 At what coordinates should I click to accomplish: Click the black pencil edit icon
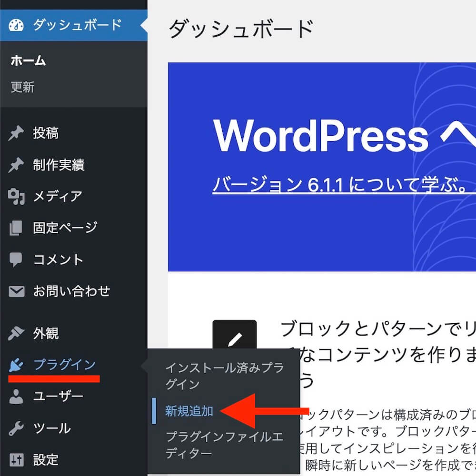tap(235, 335)
